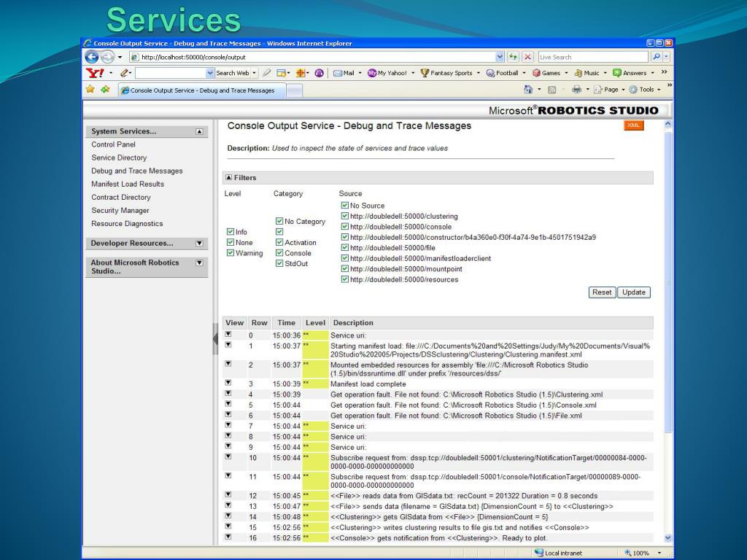
Task: Click the RSS feeds icon
Action: tap(552, 90)
